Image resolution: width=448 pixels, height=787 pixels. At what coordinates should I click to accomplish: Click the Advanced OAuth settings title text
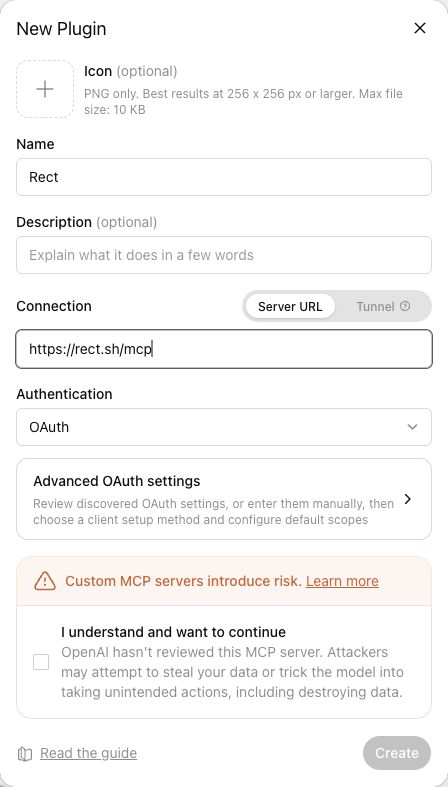point(117,481)
